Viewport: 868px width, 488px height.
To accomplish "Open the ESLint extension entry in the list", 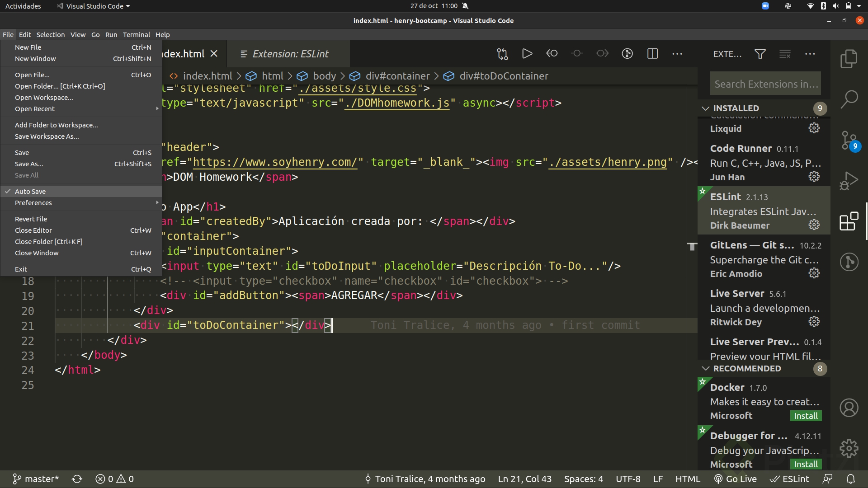I will click(x=764, y=211).
